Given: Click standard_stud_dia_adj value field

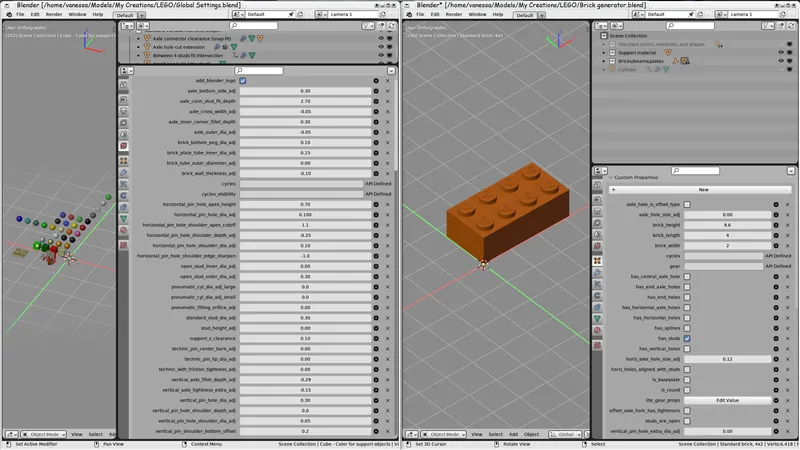Looking at the screenshot, I should [x=305, y=318].
